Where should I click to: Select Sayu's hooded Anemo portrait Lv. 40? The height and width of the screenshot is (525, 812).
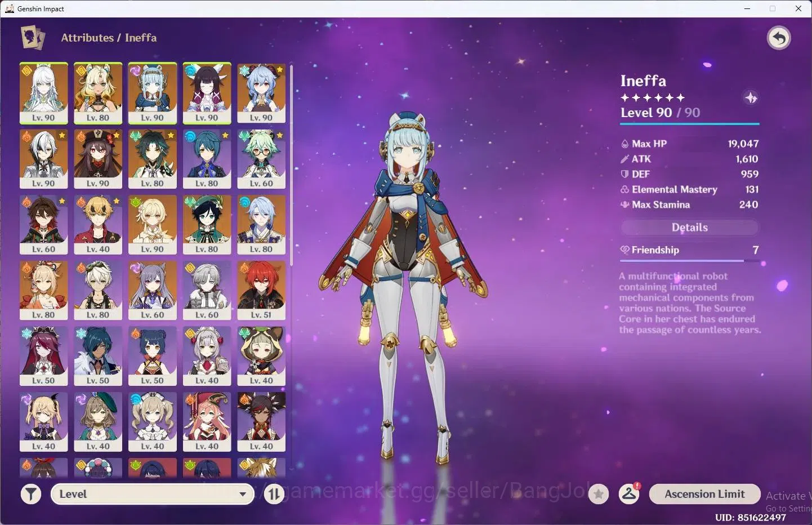click(x=261, y=356)
